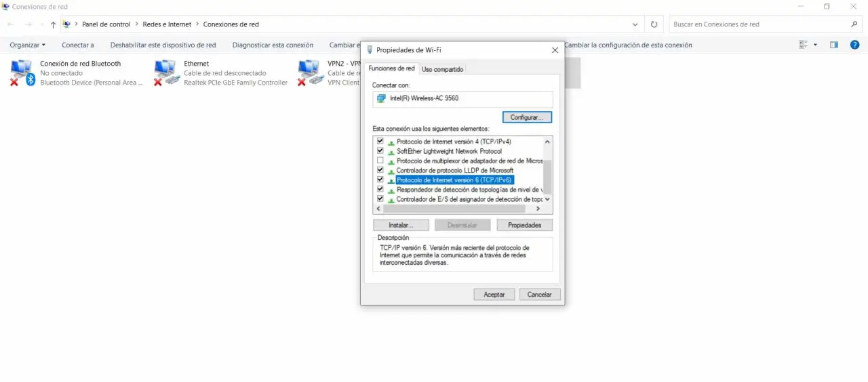Click the refresh icon beside address bar
Viewport: 868px width, 382px height.
pos(654,24)
